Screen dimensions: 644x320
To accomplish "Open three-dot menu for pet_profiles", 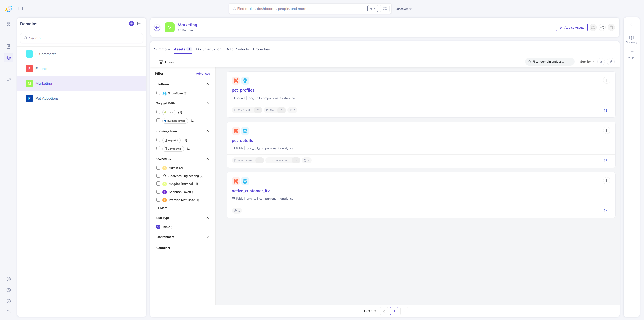I will (606, 80).
